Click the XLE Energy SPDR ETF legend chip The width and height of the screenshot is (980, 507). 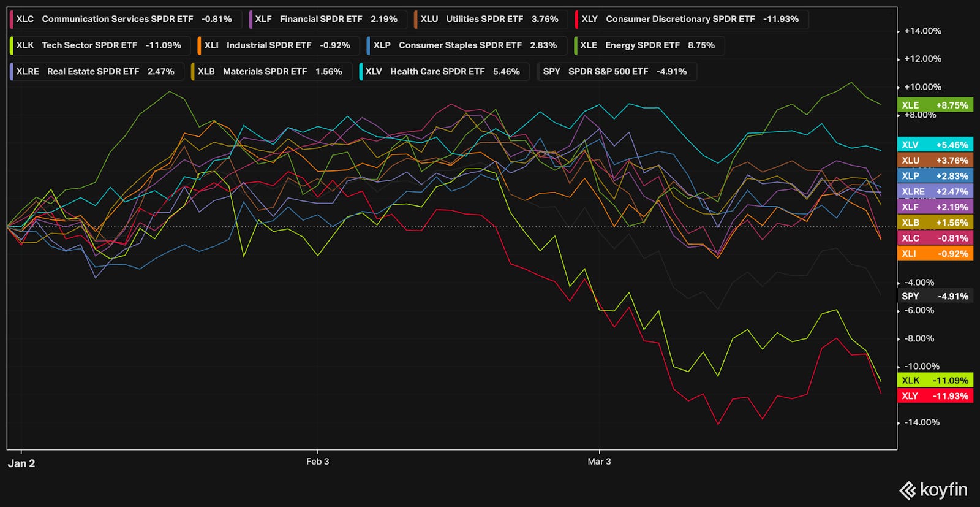point(649,45)
